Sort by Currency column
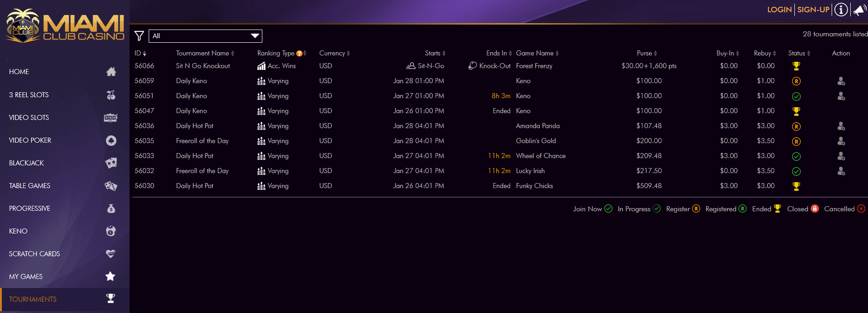Viewport: 868px width, 313px height. (x=335, y=53)
